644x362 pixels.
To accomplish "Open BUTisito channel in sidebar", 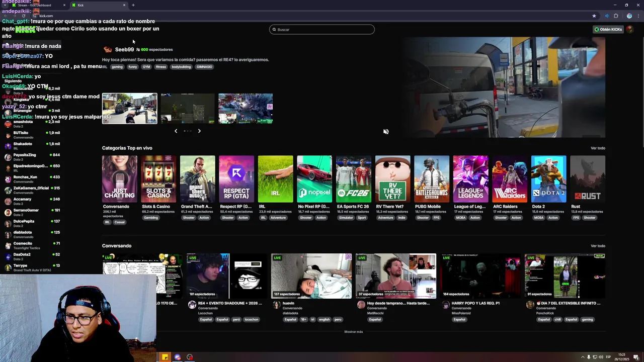I will [31, 135].
